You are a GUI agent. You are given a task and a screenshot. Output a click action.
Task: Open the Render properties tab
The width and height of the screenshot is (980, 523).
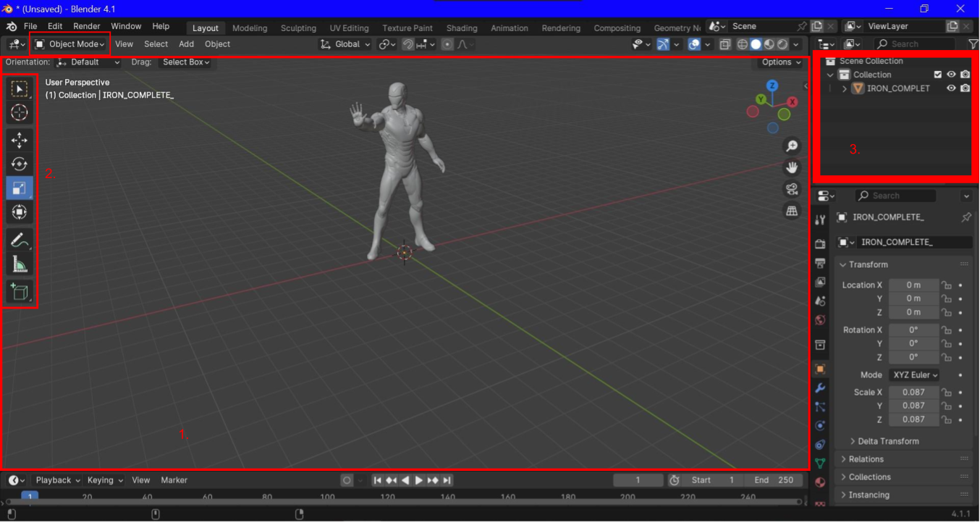point(820,244)
